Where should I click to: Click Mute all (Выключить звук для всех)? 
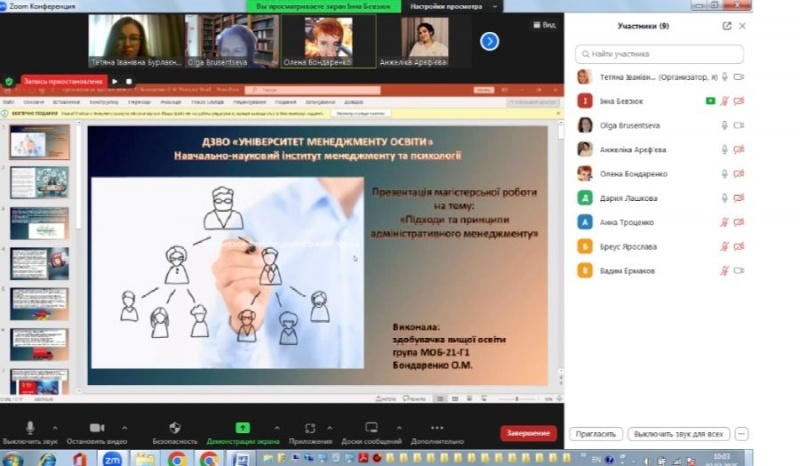(x=679, y=434)
